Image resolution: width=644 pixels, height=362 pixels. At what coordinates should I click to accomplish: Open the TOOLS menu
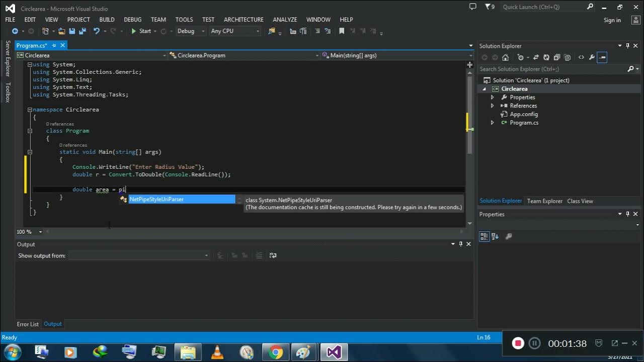(x=184, y=20)
